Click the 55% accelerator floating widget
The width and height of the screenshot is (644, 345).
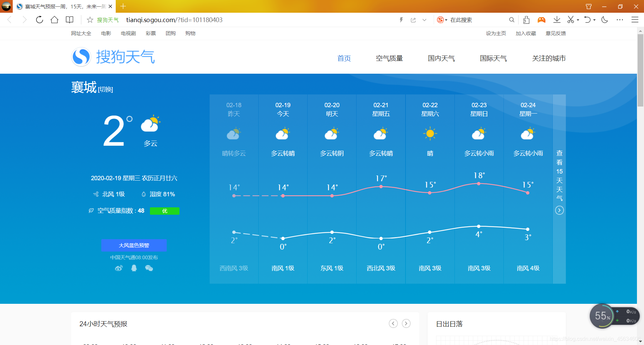tap(602, 316)
